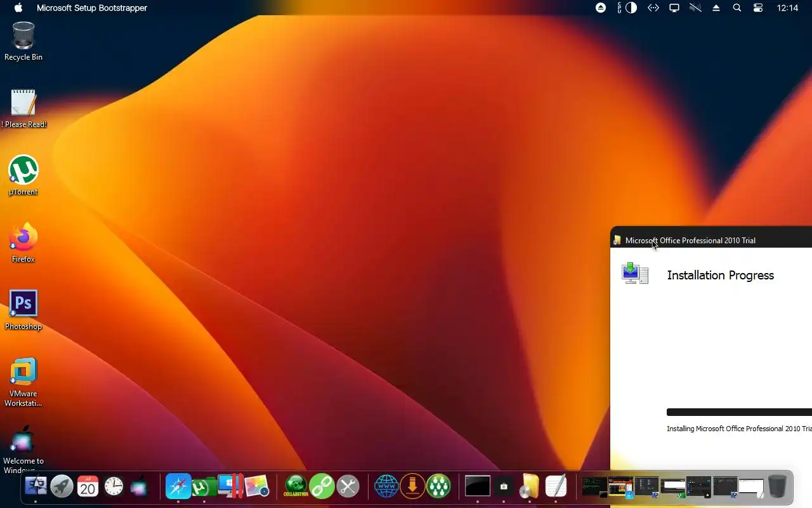Open the Clock icon in the dock
This screenshot has width=812, height=508.
[114, 486]
